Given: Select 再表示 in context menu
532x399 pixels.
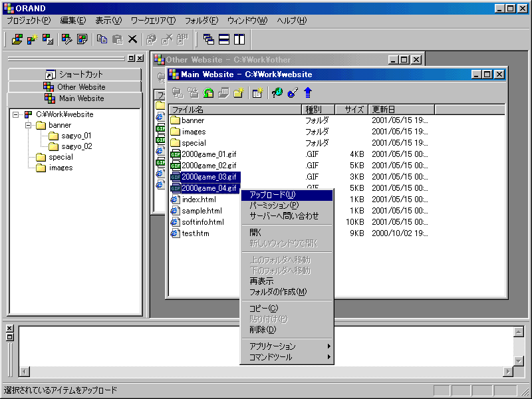Looking at the screenshot, I should (x=287, y=281).
